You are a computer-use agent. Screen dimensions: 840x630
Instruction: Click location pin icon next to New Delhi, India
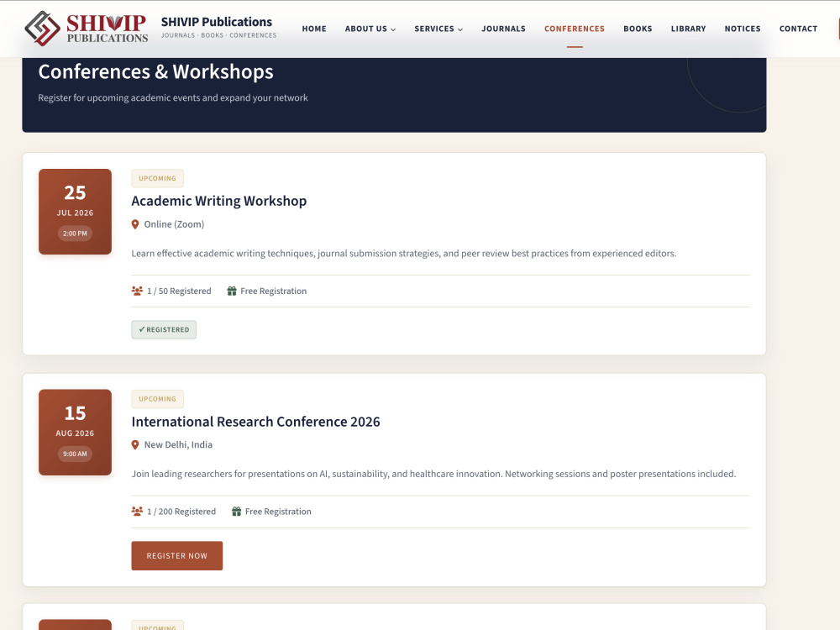click(x=135, y=445)
